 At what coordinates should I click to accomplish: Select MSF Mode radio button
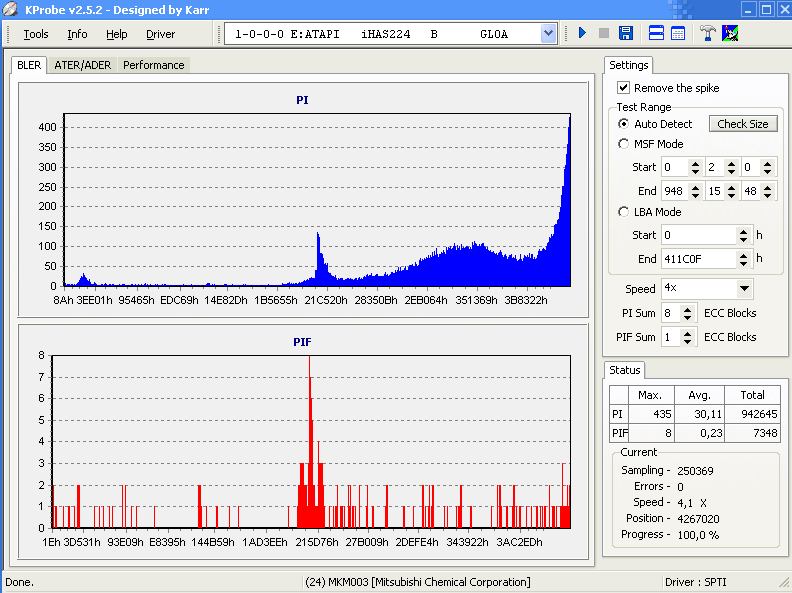[x=624, y=144]
